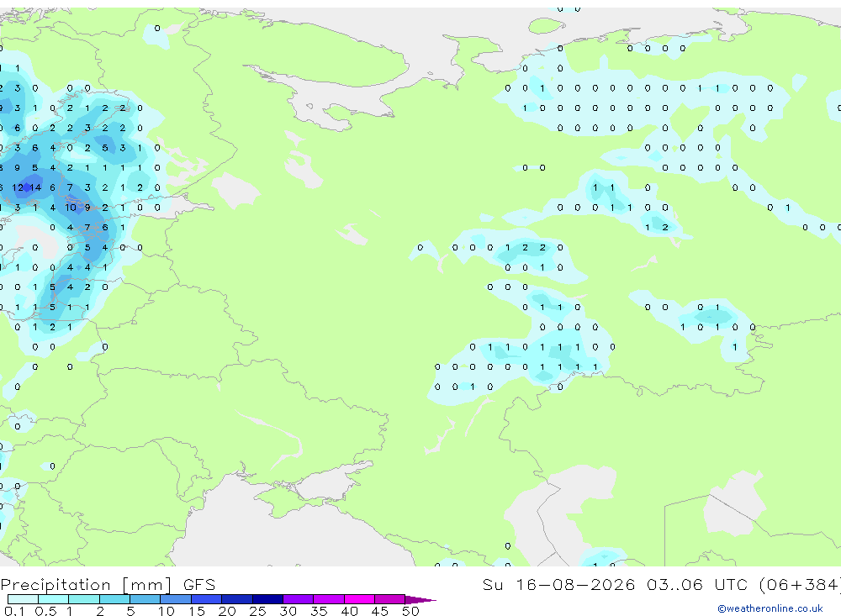The width and height of the screenshot is (841, 616).
Task: Click the legend label '50'
Action: (x=410, y=611)
